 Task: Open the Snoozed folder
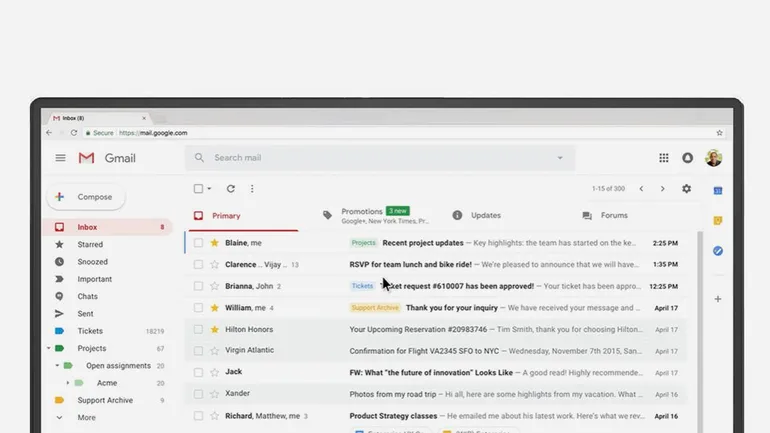pos(91,262)
